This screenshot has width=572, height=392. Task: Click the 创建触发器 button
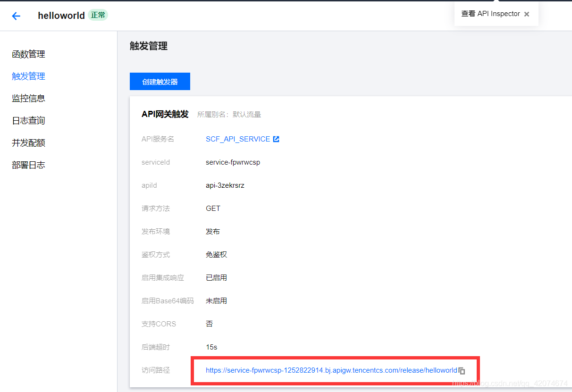160,81
